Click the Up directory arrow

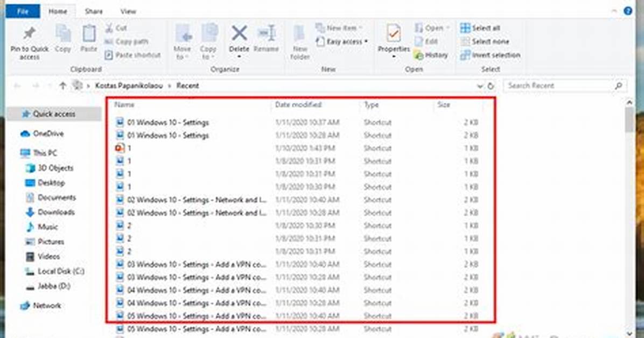[63, 86]
